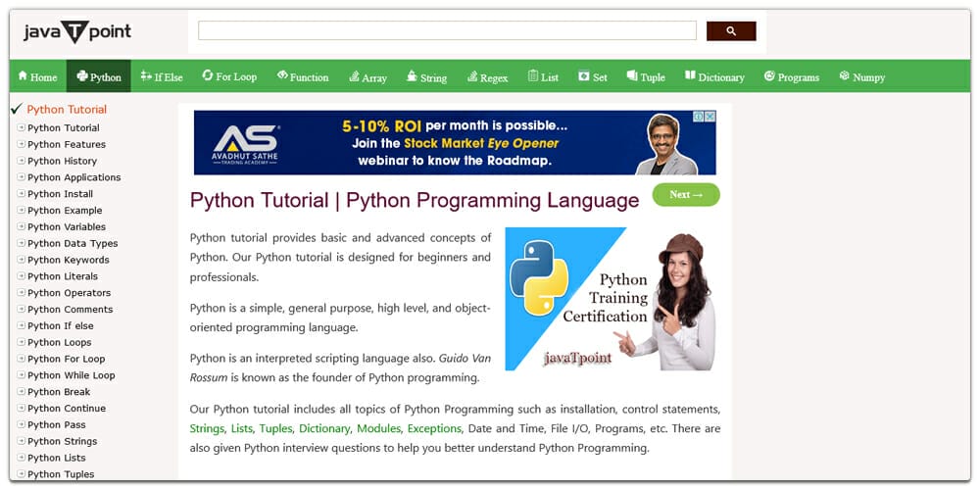Screen dimensions: 980x490
Task: Click the Next button
Action: click(x=686, y=194)
